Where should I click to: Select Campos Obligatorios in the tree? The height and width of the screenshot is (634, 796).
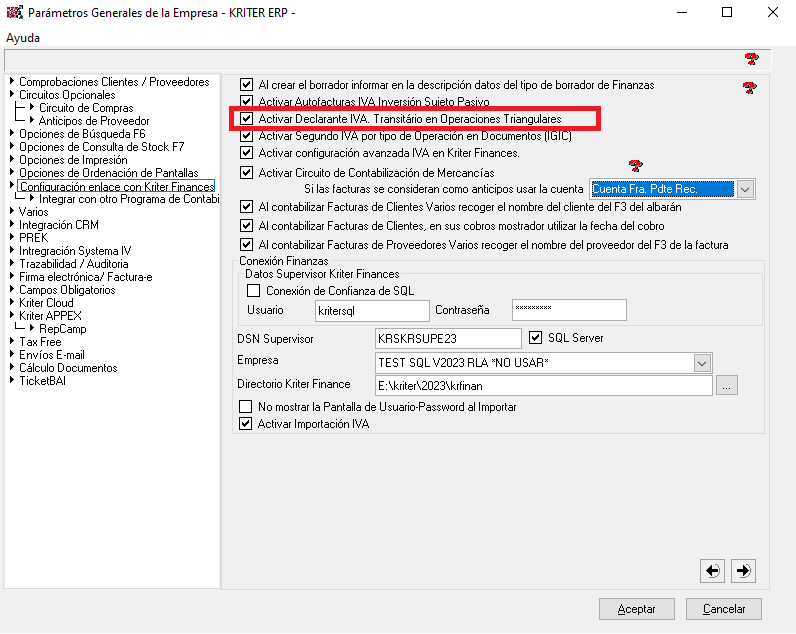pos(67,290)
